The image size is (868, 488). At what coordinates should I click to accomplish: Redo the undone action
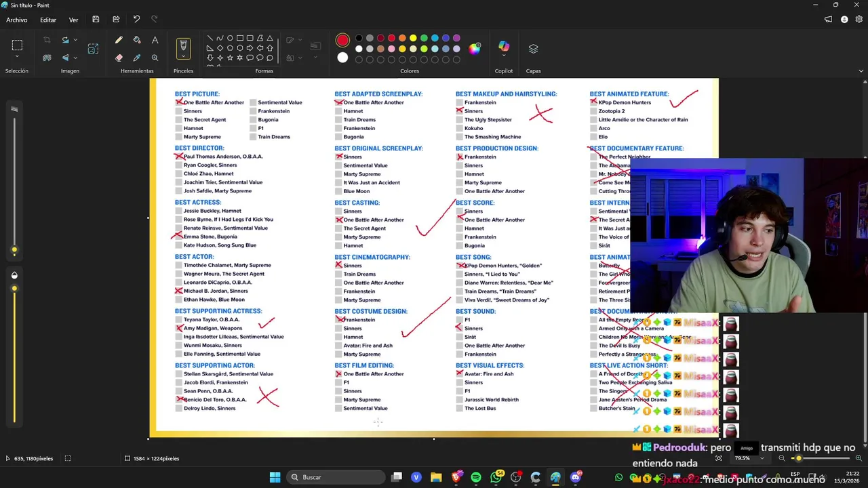click(155, 20)
